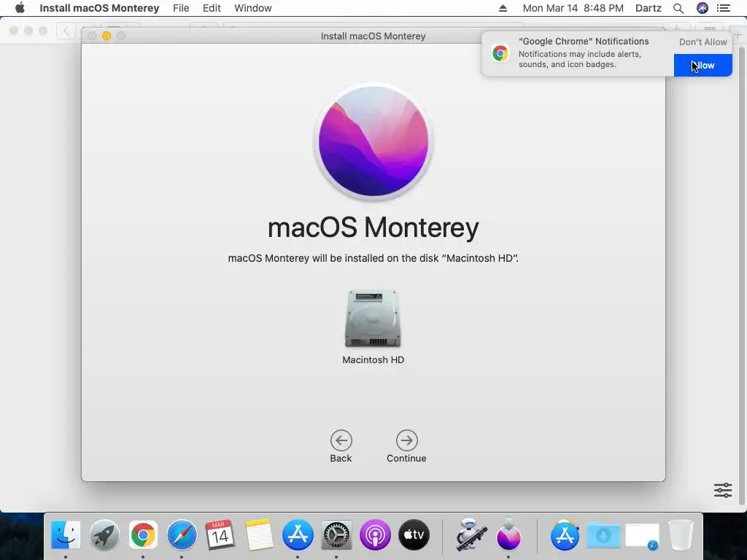Click Allow on Chrome notifications prompt
Image resolution: width=747 pixels, height=560 pixels.
pyautogui.click(x=703, y=65)
